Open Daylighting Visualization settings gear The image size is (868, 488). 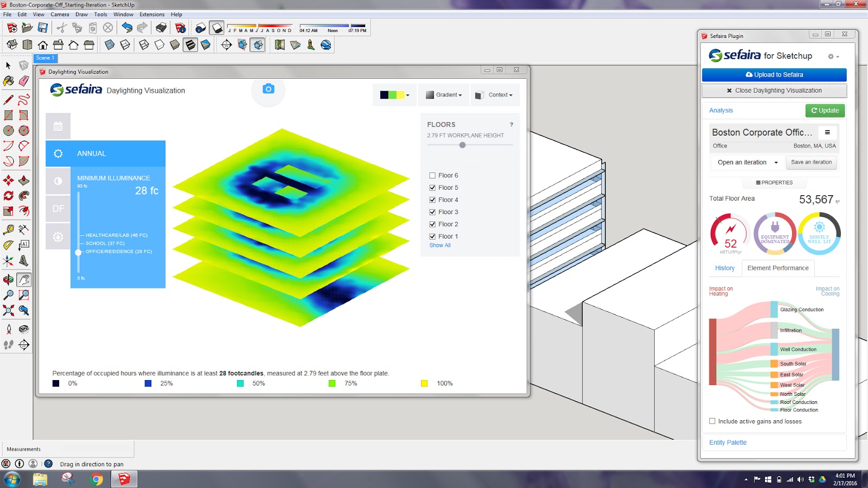click(x=58, y=236)
